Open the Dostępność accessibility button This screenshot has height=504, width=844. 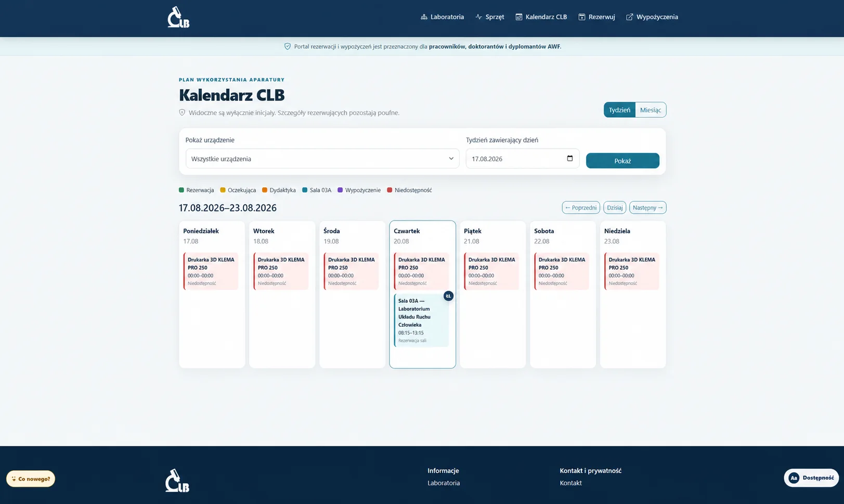click(811, 477)
